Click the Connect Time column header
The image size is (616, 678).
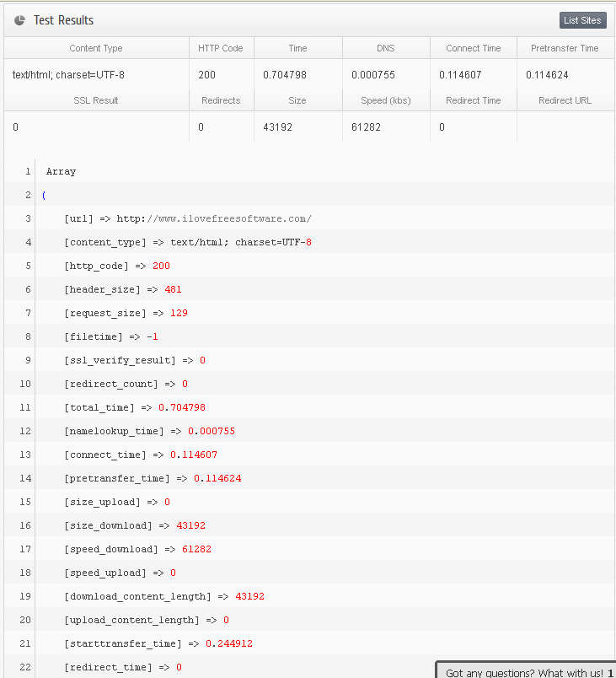(x=474, y=48)
